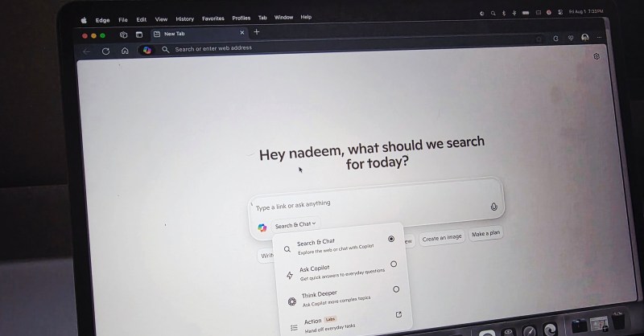Viewport: 644px width, 336px height.
Task: Click the battery status icon
Action: 526,13
